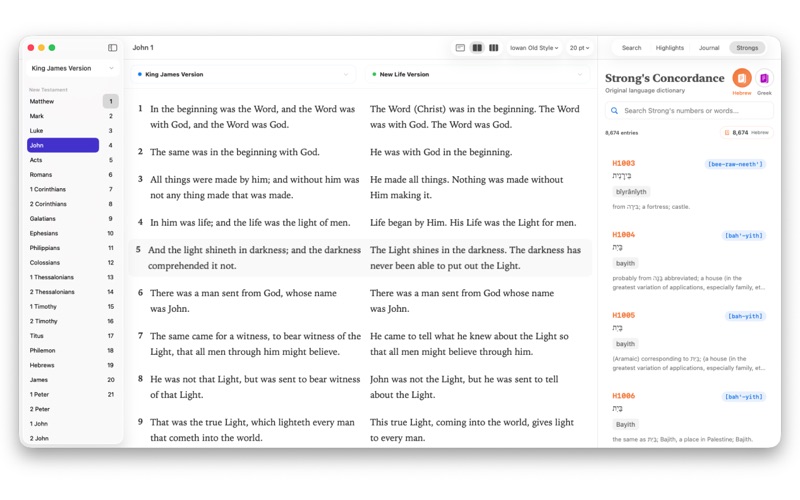
Task: Open the Journal tab
Action: 709,47
